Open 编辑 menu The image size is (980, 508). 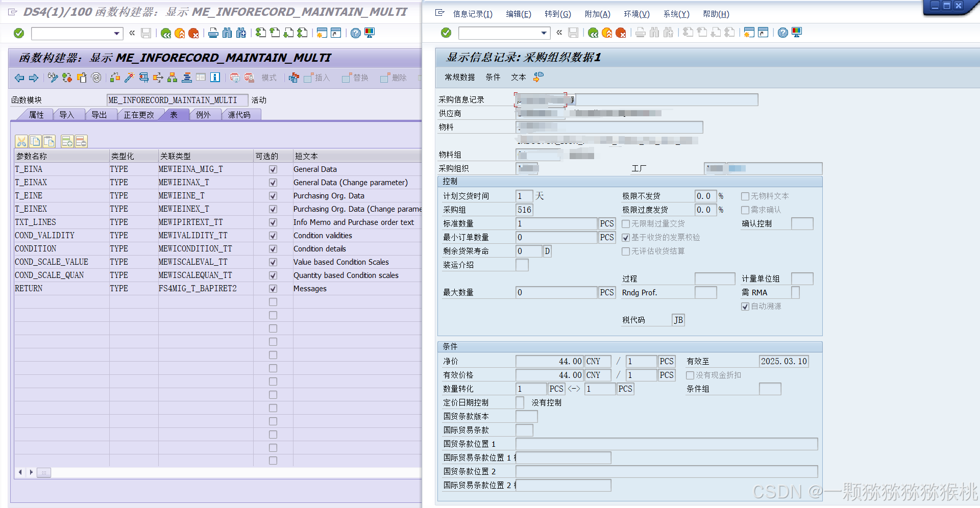tap(519, 14)
